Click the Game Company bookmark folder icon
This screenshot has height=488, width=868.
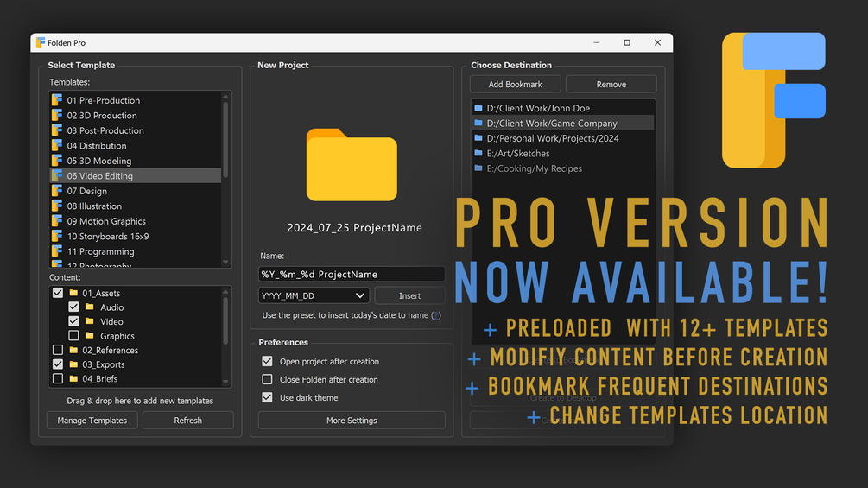[x=478, y=123]
